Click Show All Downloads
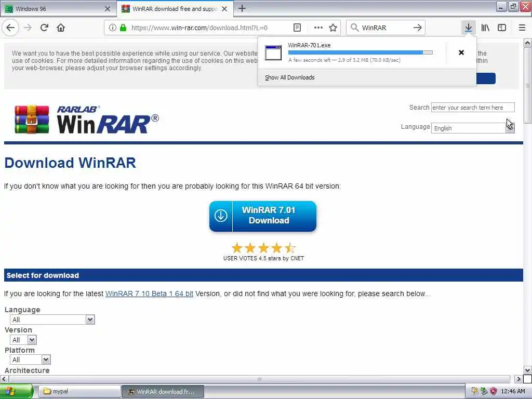 289,77
